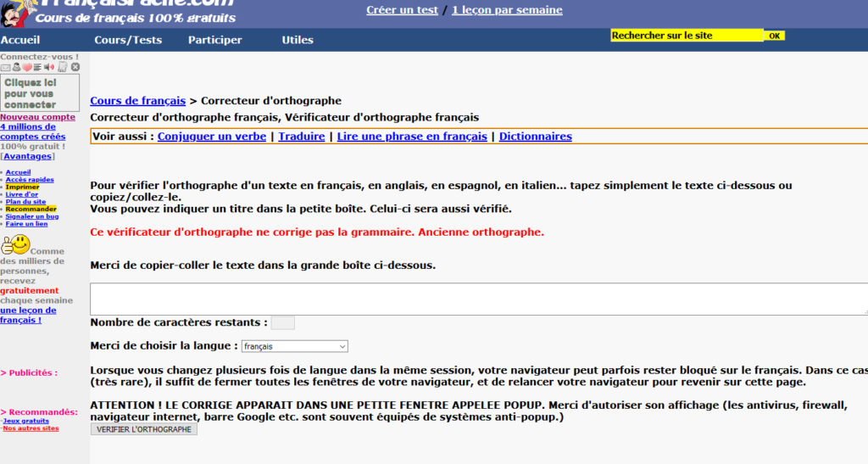Click the red 'Ancienne orthographe' warning text

tap(481, 232)
